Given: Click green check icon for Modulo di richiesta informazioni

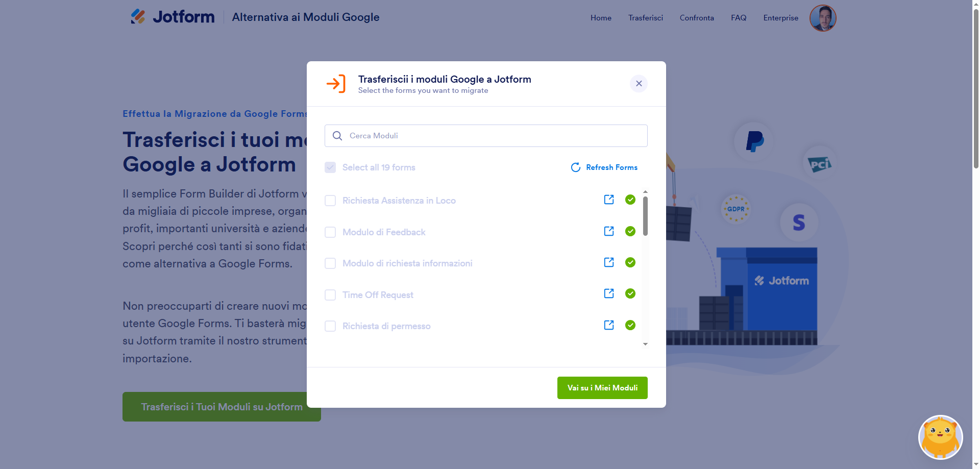Looking at the screenshot, I should click(x=630, y=262).
